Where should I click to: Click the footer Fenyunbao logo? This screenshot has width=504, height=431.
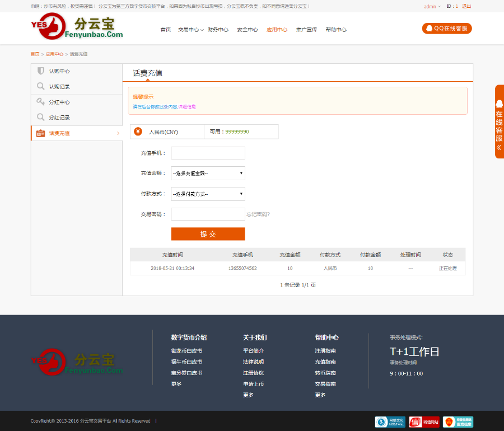pyautogui.click(x=77, y=362)
